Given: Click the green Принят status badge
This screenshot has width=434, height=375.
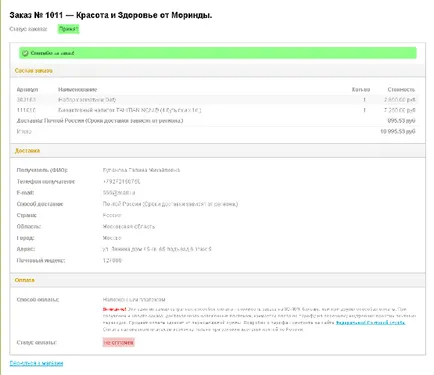Looking at the screenshot, I should (68, 29).
